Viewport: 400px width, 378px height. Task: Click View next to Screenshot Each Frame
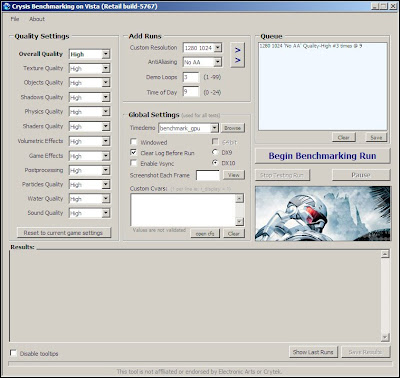tap(234, 175)
